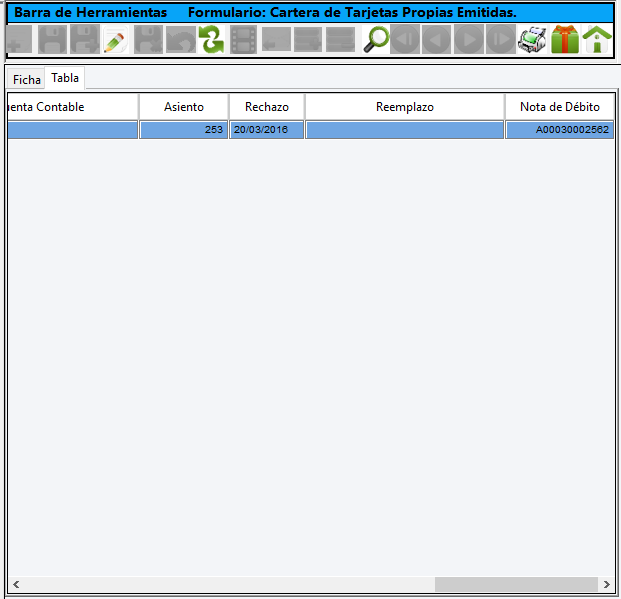This screenshot has height=599, width=621.
Task: Click the pencil edit record icon
Action: [x=115, y=40]
